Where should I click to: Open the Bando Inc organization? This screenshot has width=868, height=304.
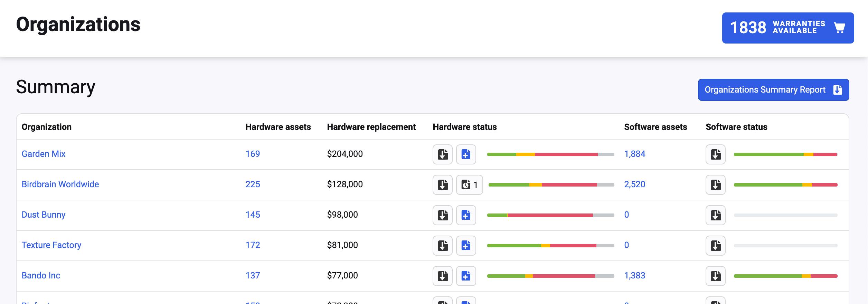tap(41, 276)
